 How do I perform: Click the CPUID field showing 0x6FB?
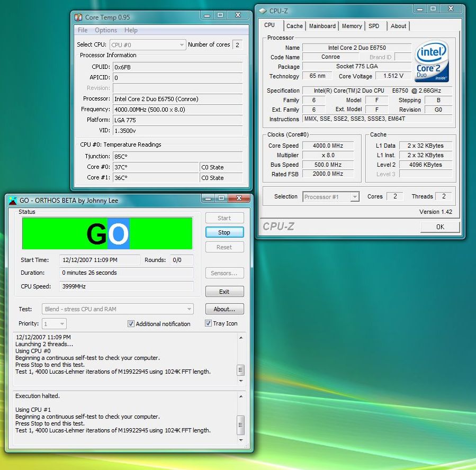click(x=177, y=67)
